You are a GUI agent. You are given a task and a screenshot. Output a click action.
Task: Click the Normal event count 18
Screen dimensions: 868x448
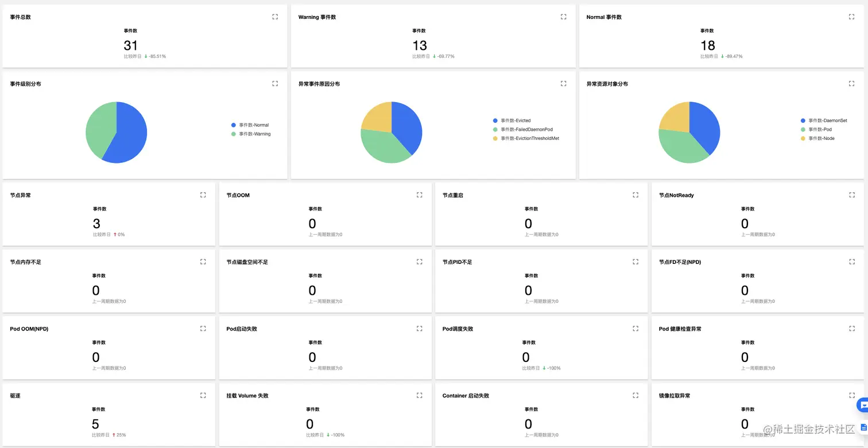[x=708, y=45]
